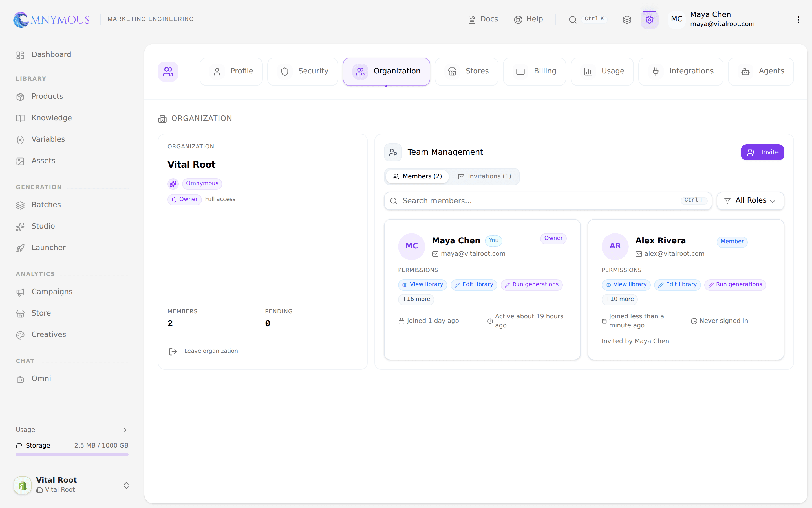Click Alex Rivera's AR avatar
Screen dimensions: 812x508
coord(615,246)
